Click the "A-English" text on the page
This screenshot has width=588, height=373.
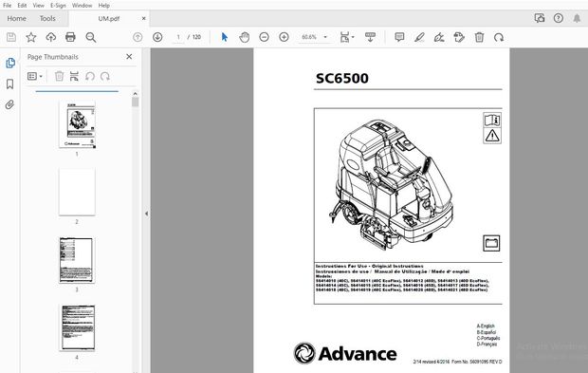pyautogui.click(x=486, y=326)
